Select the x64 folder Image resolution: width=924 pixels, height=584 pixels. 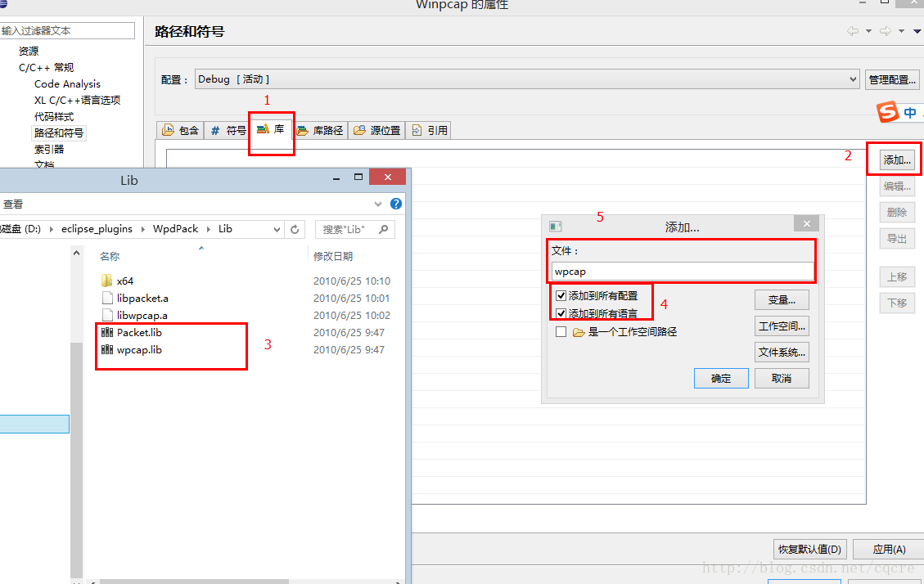click(x=125, y=281)
